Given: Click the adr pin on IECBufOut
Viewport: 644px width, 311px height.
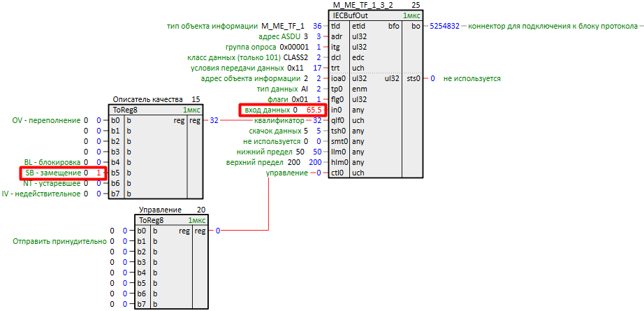Looking at the screenshot, I should click(336, 36).
